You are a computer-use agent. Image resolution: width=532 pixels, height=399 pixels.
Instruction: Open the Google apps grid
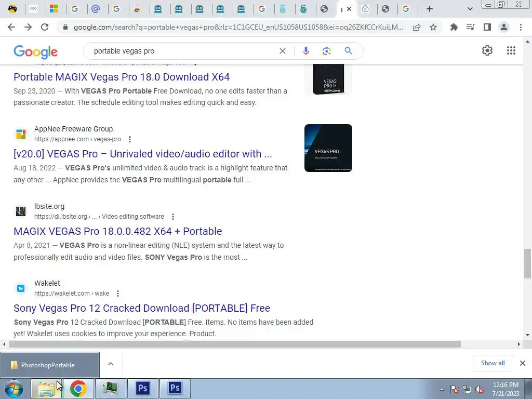pyautogui.click(x=511, y=50)
